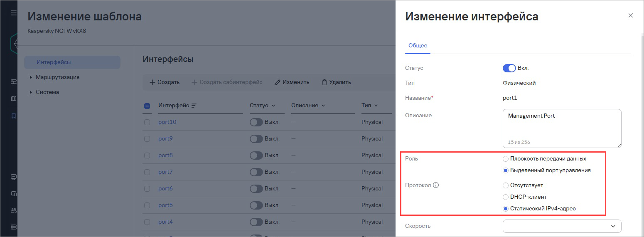Open the port10 interface link
Viewport: 644px width, 237px height.
point(167,122)
